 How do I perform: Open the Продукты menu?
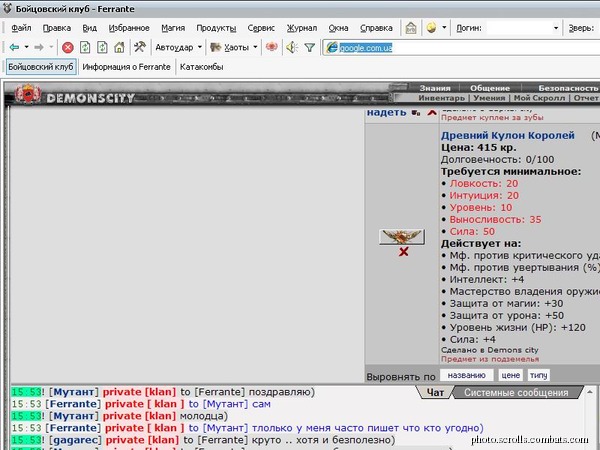click(x=216, y=28)
